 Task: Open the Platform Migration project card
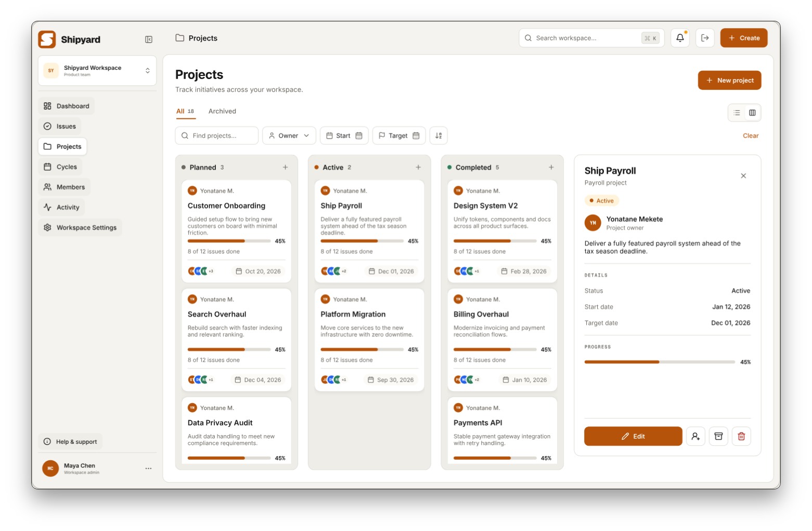tap(369, 340)
